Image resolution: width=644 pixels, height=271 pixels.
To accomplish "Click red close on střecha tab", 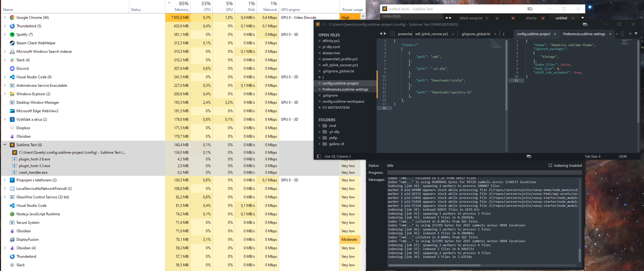I will [x=543, y=18].
